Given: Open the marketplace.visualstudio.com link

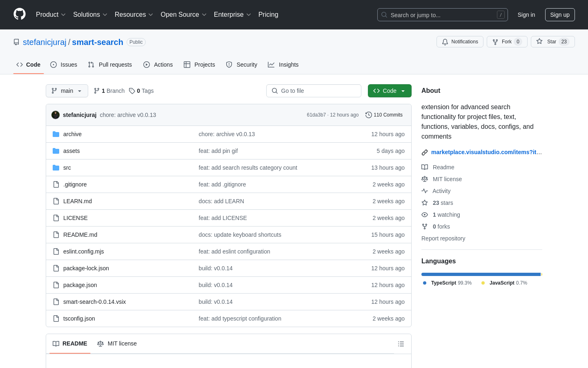Looking at the screenshot, I should [x=486, y=152].
